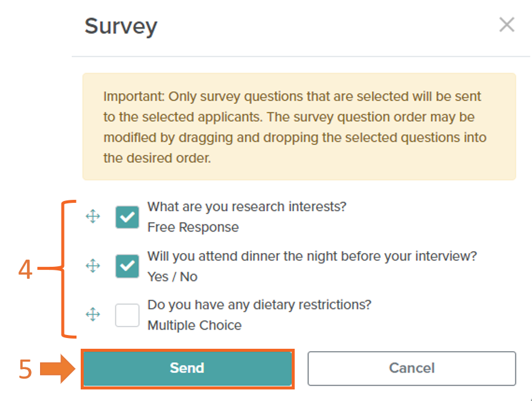Click the 'Multiple Choice' type label

[194, 325]
